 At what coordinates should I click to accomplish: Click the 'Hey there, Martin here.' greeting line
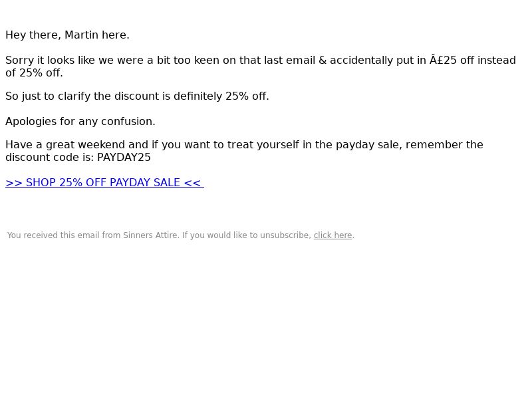click(67, 35)
